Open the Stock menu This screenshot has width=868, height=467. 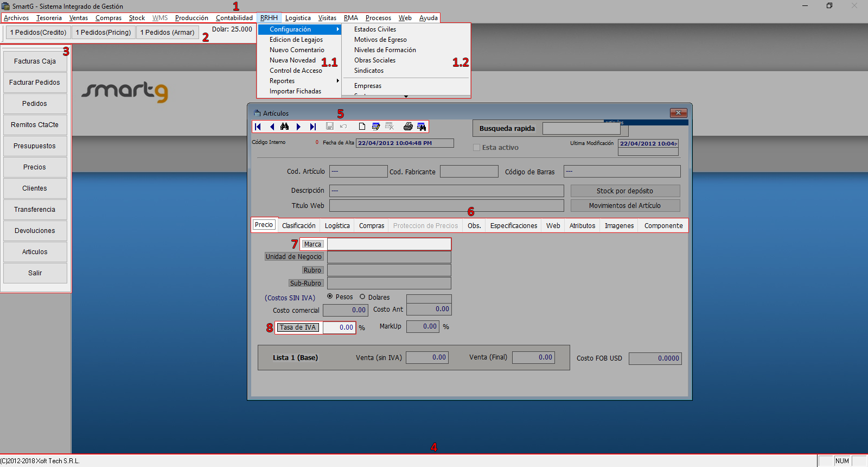point(137,18)
